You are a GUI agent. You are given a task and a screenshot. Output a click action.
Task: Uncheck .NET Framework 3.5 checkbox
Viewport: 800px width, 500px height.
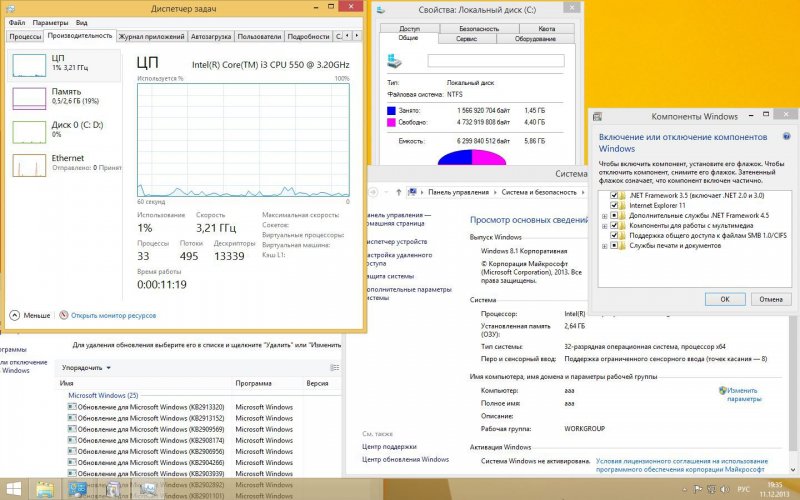pos(614,195)
